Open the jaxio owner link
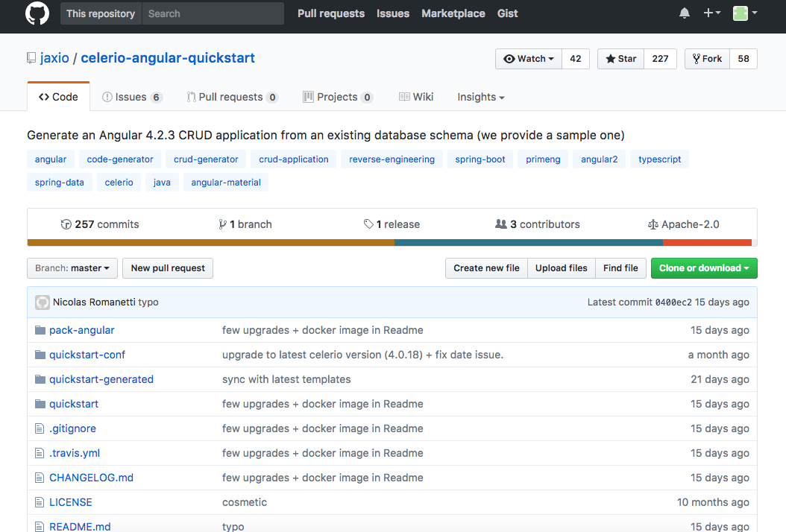 [x=54, y=58]
